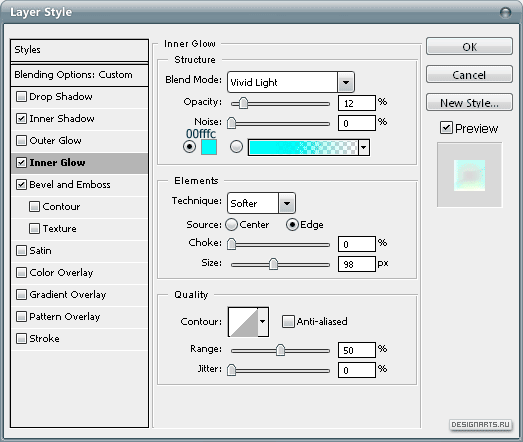
Task: Uncheck the Inner Glow checkbox
Action: tap(21, 163)
